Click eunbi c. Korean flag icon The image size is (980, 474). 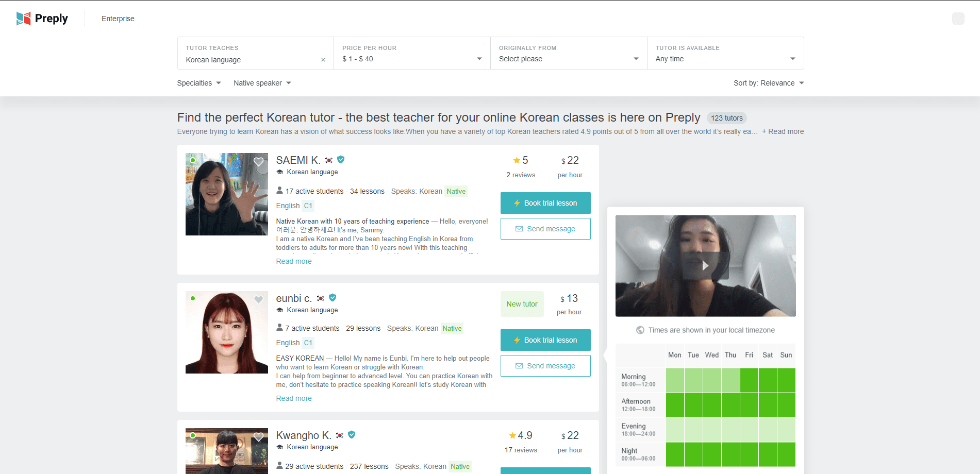click(321, 298)
